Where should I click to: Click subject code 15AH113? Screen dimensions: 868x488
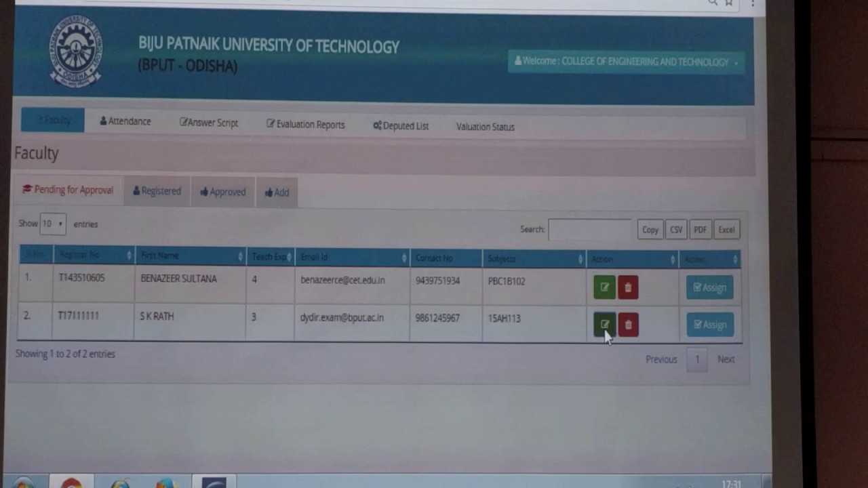pyautogui.click(x=505, y=319)
